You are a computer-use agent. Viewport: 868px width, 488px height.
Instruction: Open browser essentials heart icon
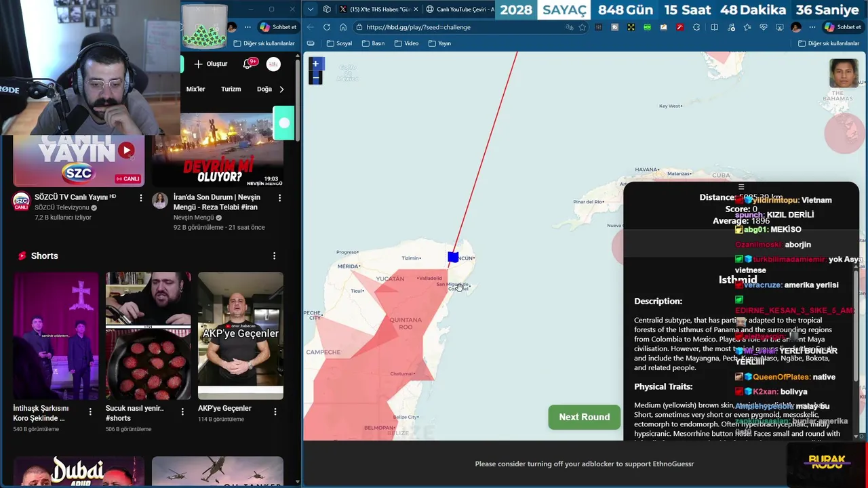point(763,27)
